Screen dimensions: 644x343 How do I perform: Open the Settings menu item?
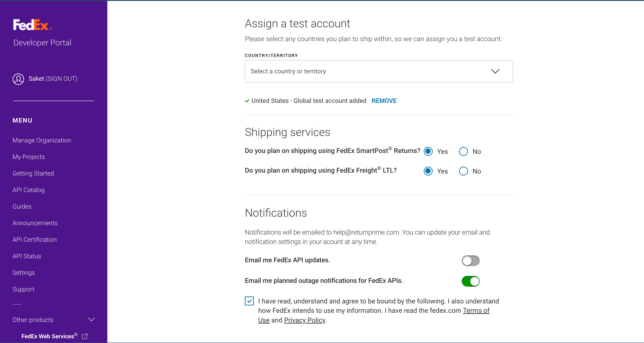24,273
